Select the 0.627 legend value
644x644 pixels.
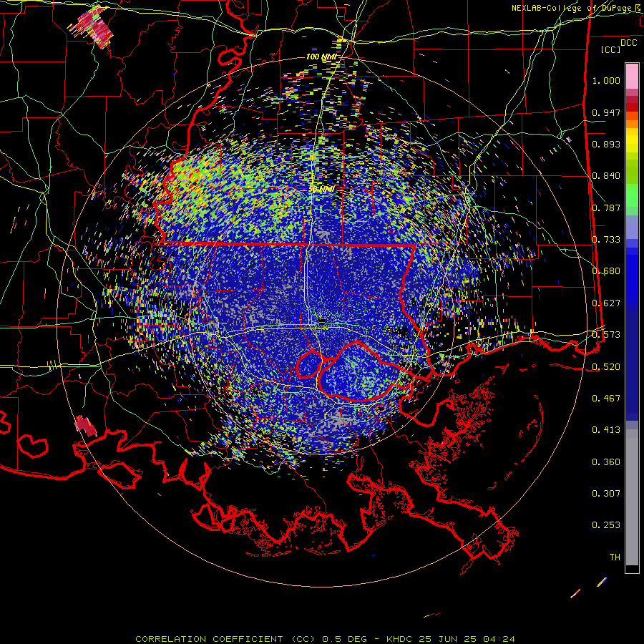click(606, 303)
